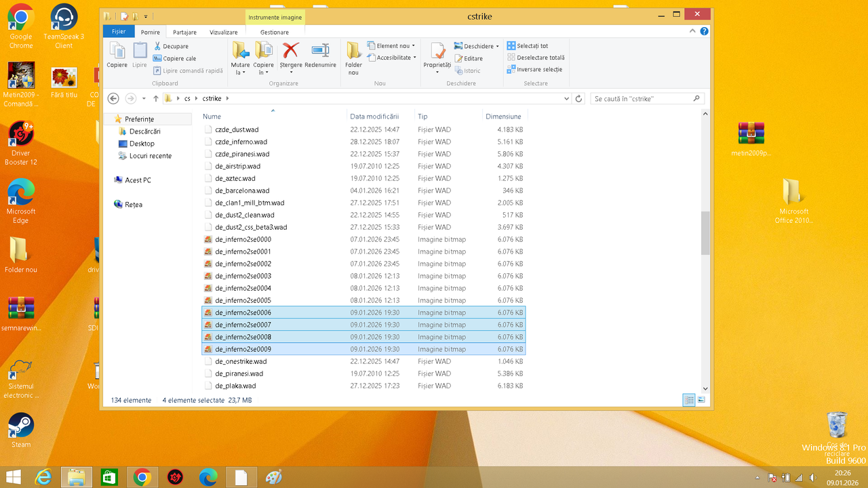Click the Lipire ribbon icon
The height and width of the screenshot is (488, 868).
click(140, 55)
